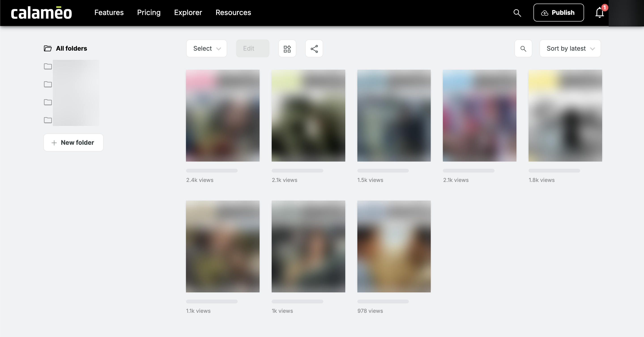Open the Sort by latest dropdown
Image resolution: width=644 pixels, height=337 pixels.
570,48
